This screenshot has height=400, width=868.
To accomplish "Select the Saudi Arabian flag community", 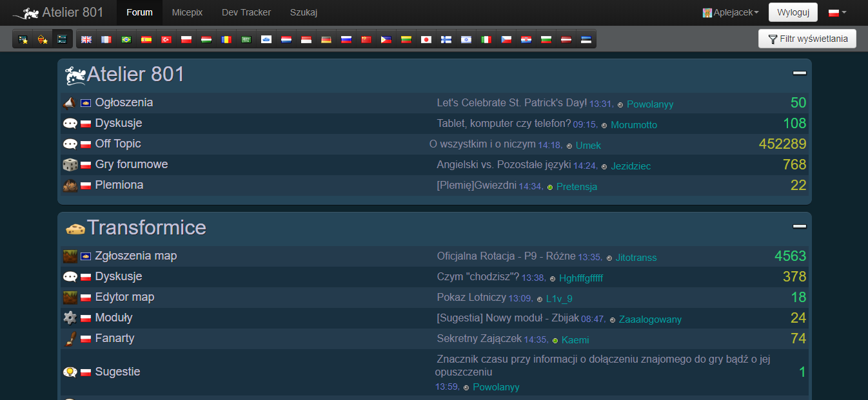I will tap(246, 39).
